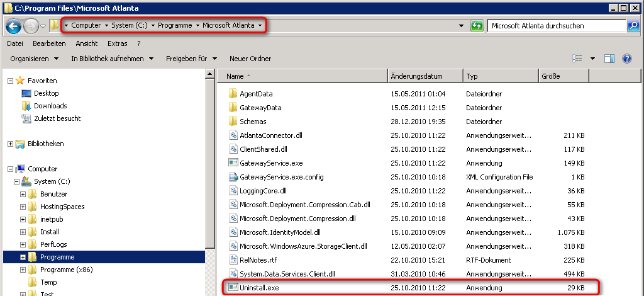Collapse the Favoriten tree node

coord(10,81)
